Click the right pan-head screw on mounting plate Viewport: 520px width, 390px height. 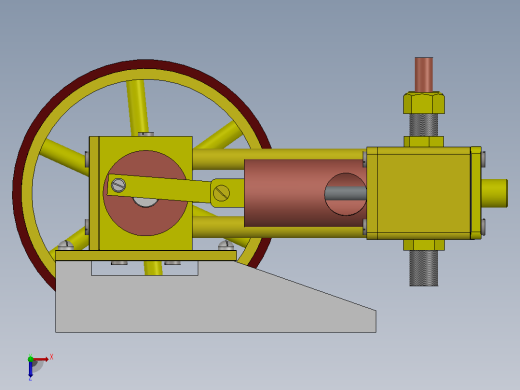(x=226, y=246)
